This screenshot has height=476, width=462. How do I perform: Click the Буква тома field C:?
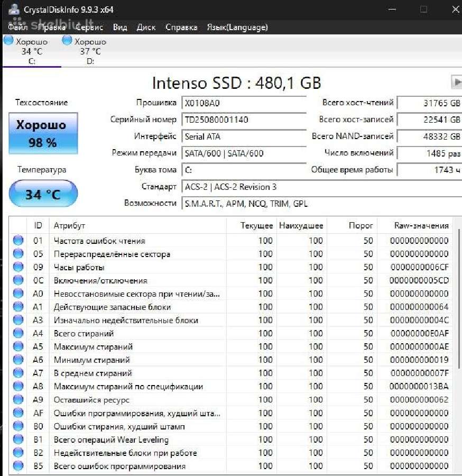[244, 170]
